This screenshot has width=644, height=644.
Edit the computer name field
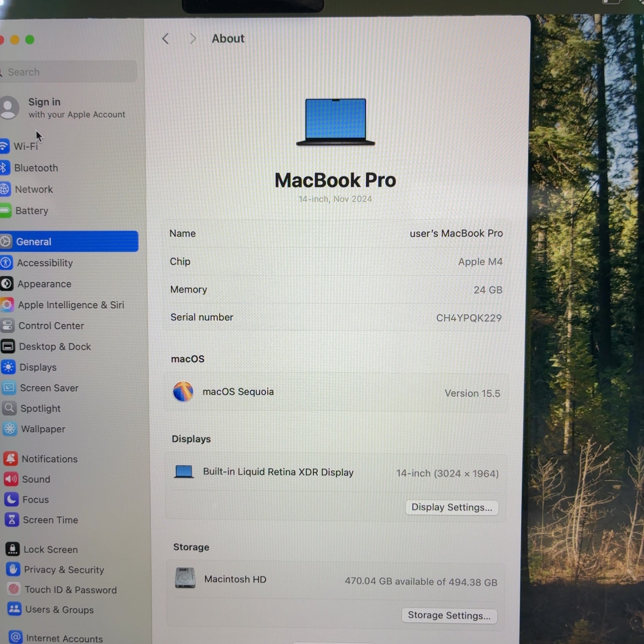coord(456,234)
